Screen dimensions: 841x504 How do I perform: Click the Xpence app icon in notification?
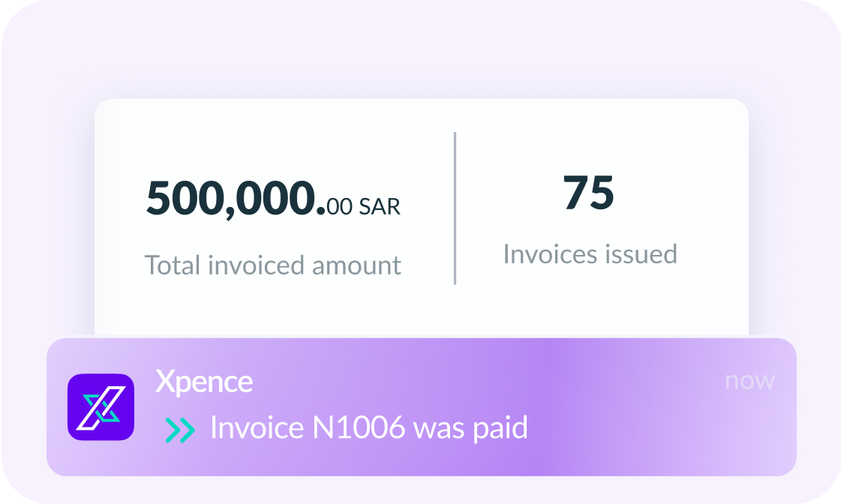click(101, 407)
